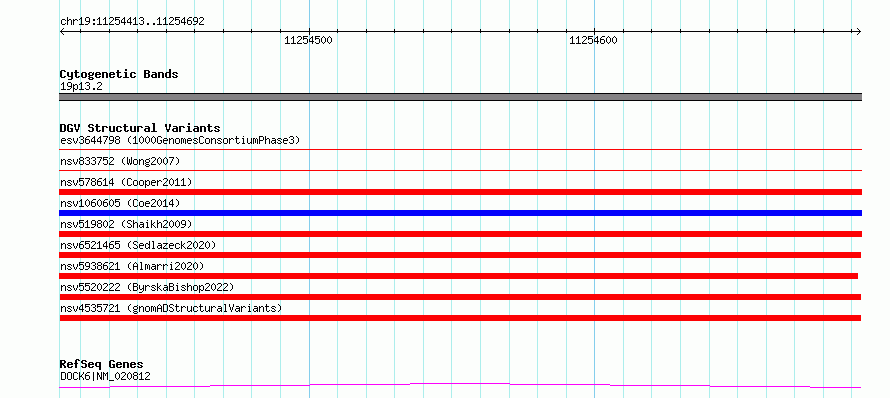The height and width of the screenshot is (398, 890).
Task: Select the thin red line for nsv833752
Action: click(460, 170)
